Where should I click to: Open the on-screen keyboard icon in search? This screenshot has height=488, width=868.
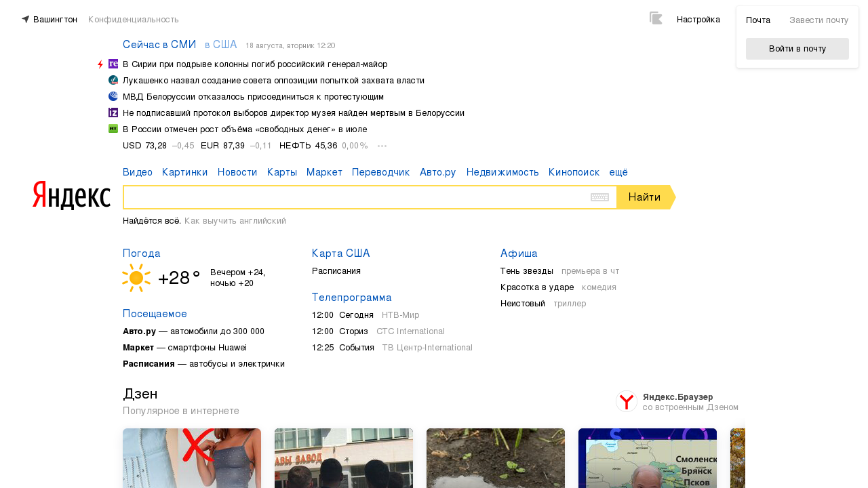(x=599, y=197)
